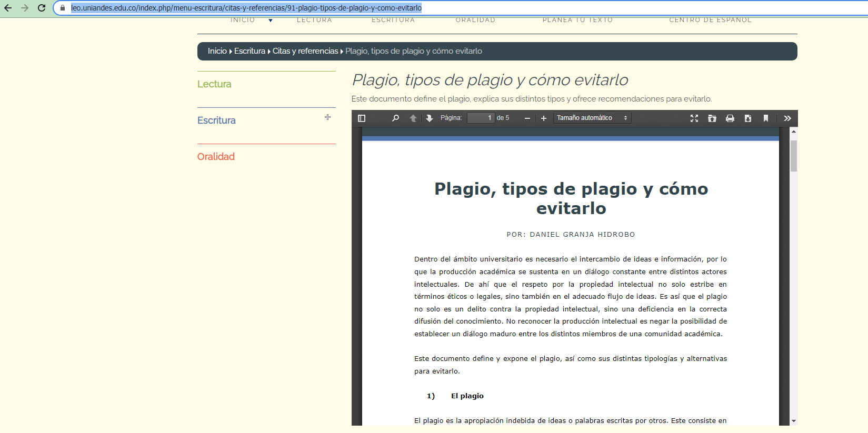Download the PDF document
Image resolution: width=868 pixels, height=433 pixels.
click(x=748, y=118)
